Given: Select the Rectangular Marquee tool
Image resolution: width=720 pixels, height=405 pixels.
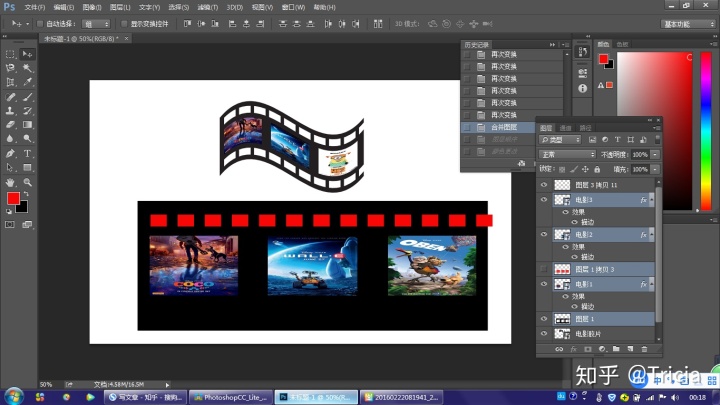Looking at the screenshot, I should coord(10,54).
